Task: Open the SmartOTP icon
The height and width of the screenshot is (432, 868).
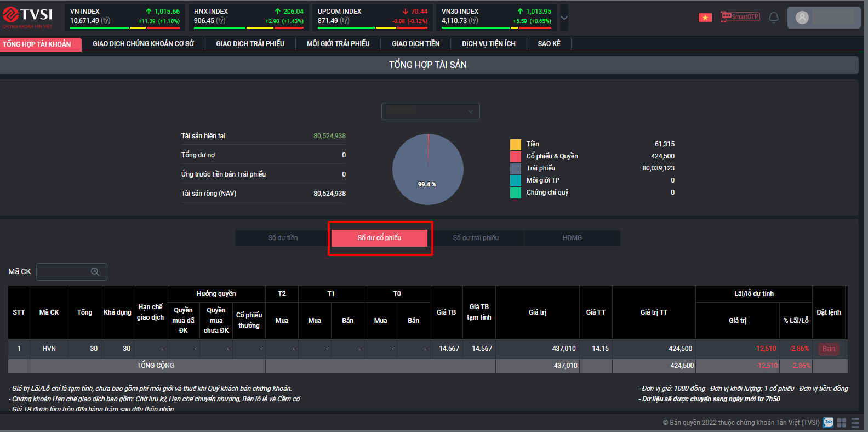Action: (740, 17)
